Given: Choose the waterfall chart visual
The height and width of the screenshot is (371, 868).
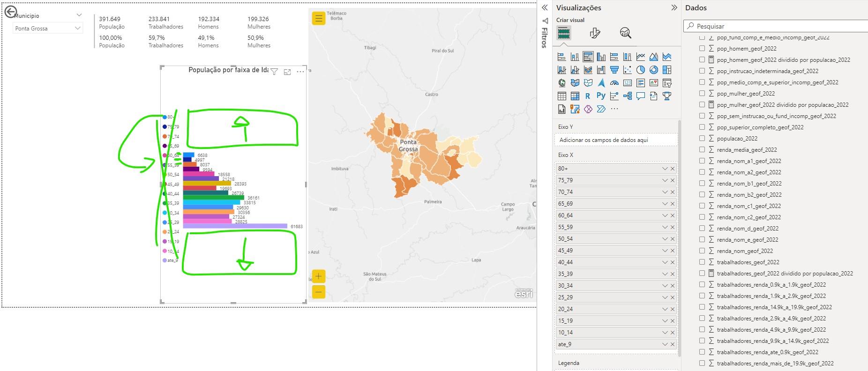Looking at the screenshot, I should 601,70.
